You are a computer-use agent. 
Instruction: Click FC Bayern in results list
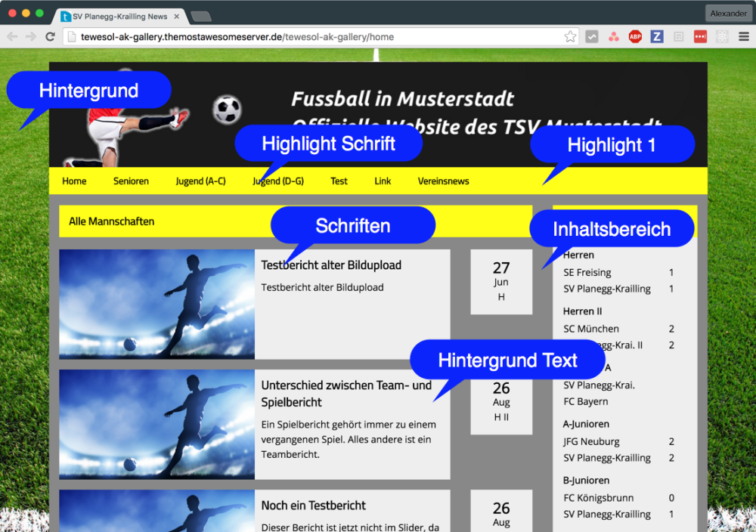click(586, 401)
